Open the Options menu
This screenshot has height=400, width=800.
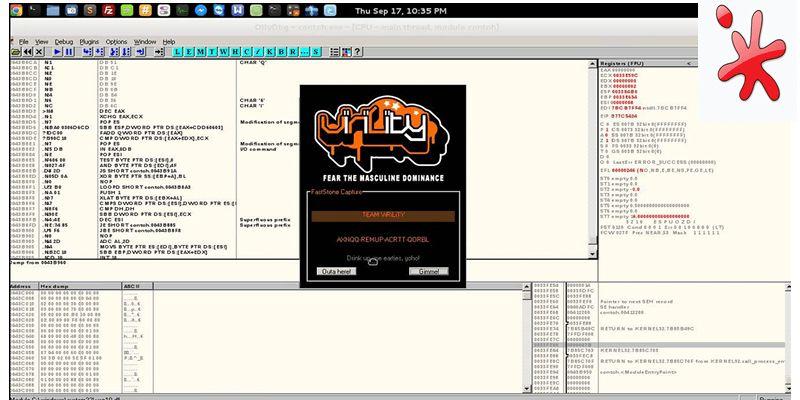[116, 42]
